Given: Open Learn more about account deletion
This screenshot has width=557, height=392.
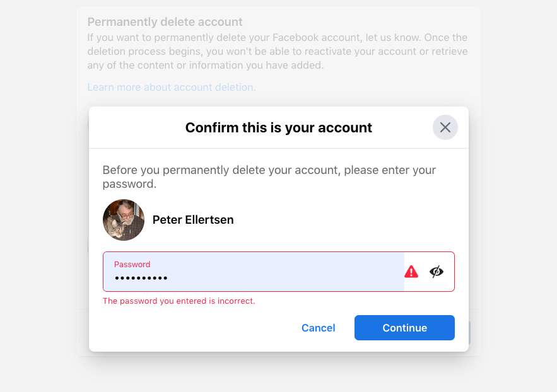Looking at the screenshot, I should (172, 88).
